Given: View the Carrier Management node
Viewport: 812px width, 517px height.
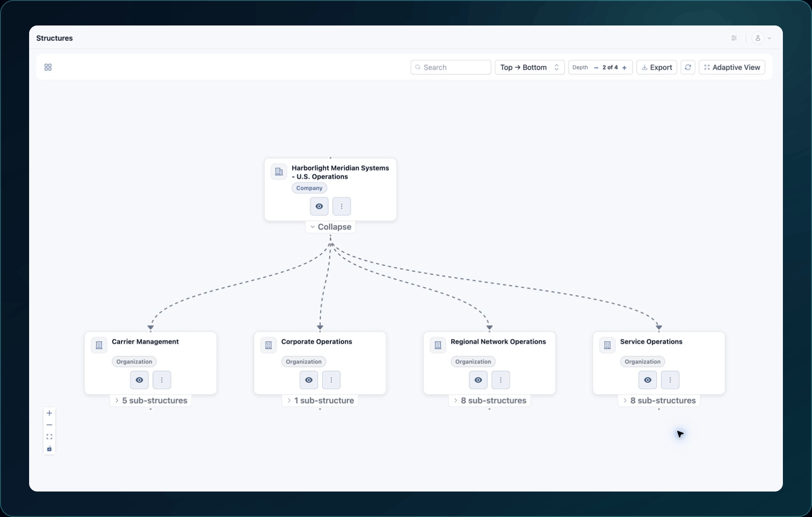Looking at the screenshot, I should click(x=139, y=380).
